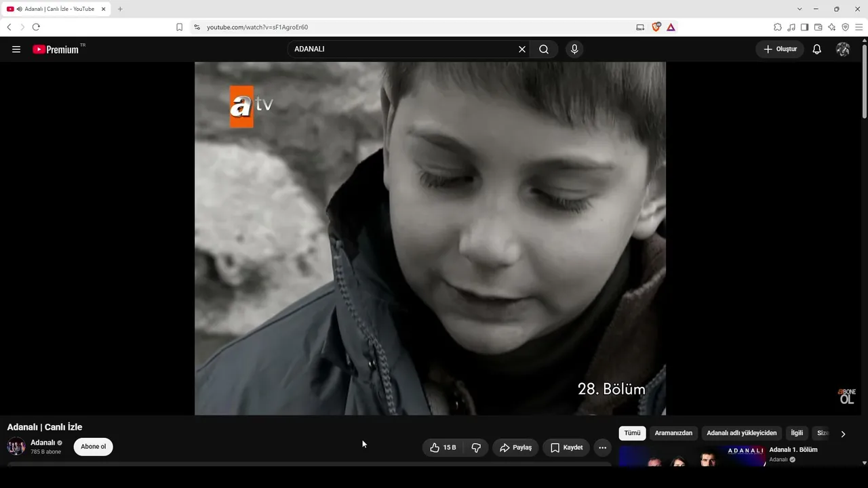The width and height of the screenshot is (868, 488).
Task: Subscribe using the Abone ol button
Action: pyautogui.click(x=94, y=447)
